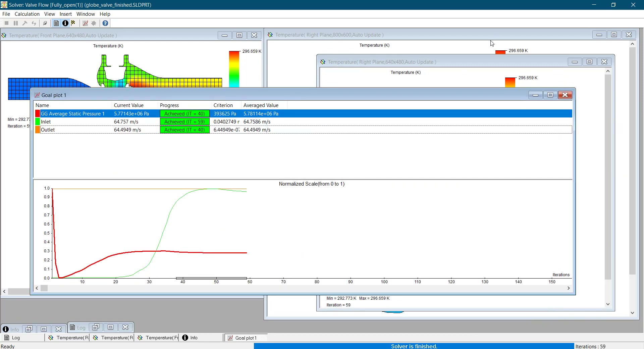Screen dimensions: 644x349
Task: Switch to the first Temperature(R tab
Action: (x=67, y=338)
